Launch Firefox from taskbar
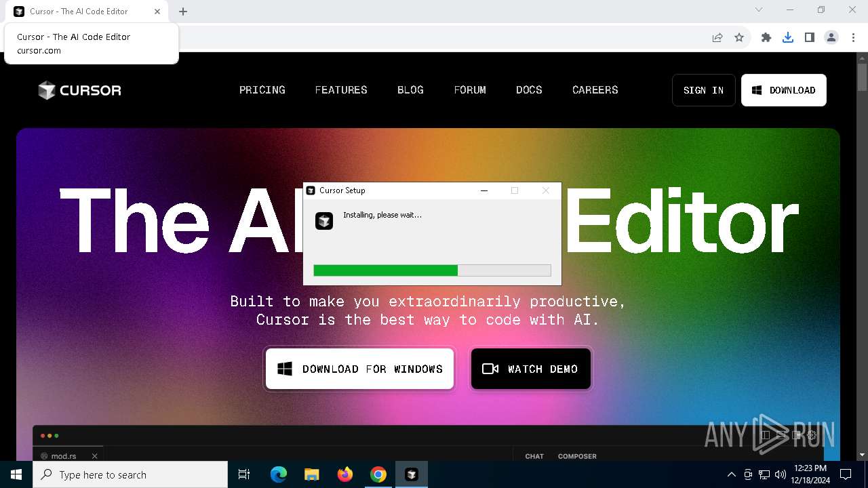Image resolution: width=868 pixels, height=488 pixels. pyautogui.click(x=345, y=474)
